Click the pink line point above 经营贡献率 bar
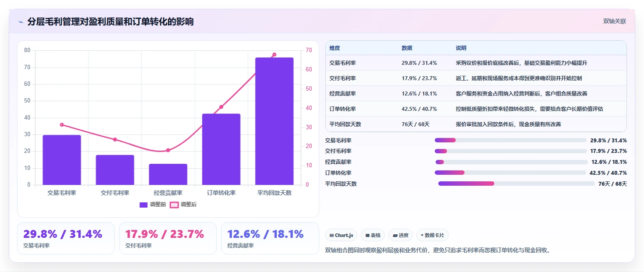644x272 pixels. pyautogui.click(x=168, y=150)
